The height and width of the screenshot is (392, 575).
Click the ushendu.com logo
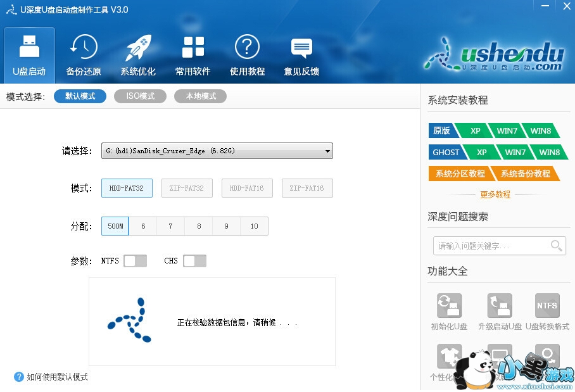[494, 56]
